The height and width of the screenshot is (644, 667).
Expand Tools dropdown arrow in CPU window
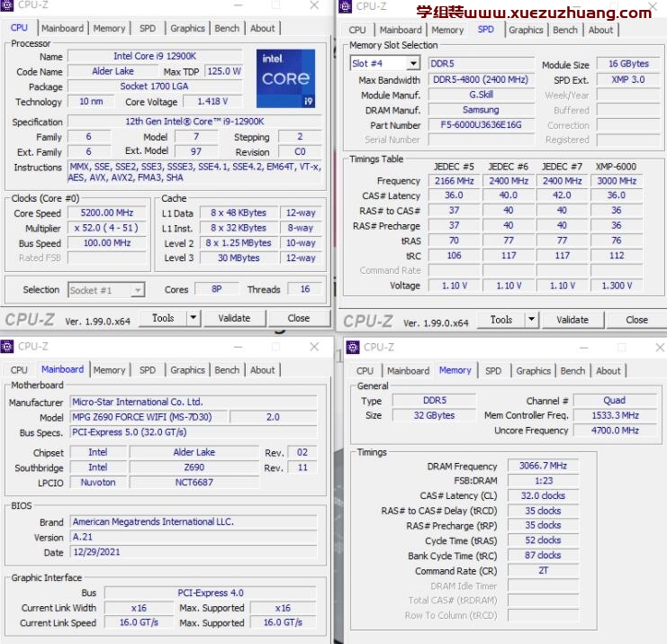[194, 318]
